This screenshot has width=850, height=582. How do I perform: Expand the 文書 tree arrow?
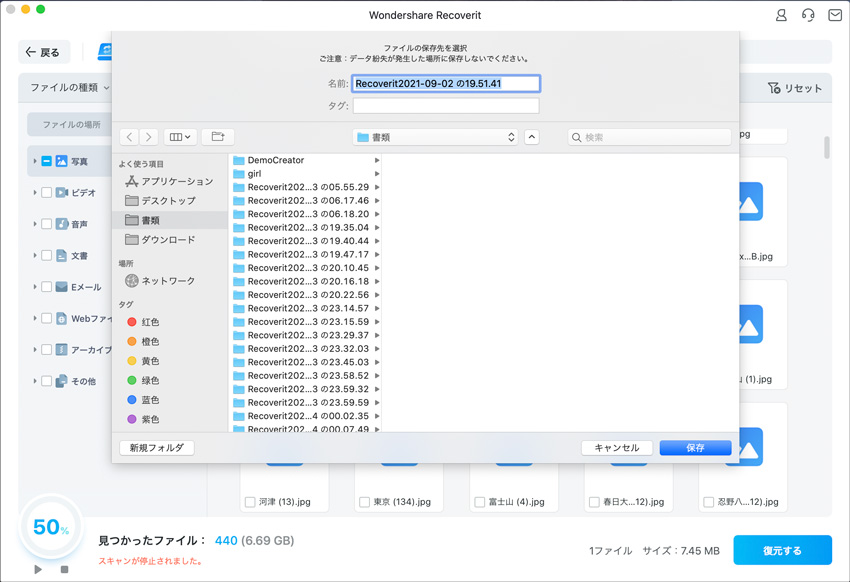click(x=35, y=255)
